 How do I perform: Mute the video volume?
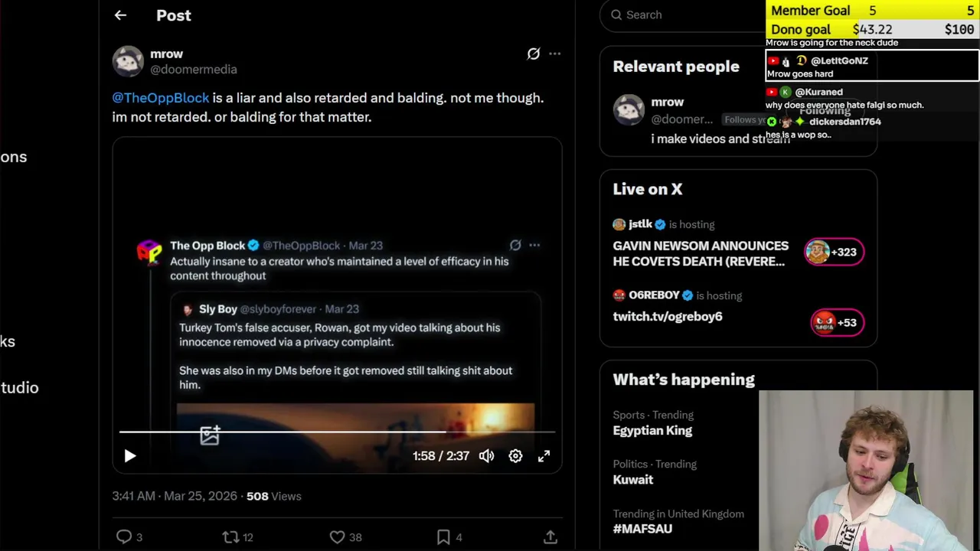click(x=487, y=456)
